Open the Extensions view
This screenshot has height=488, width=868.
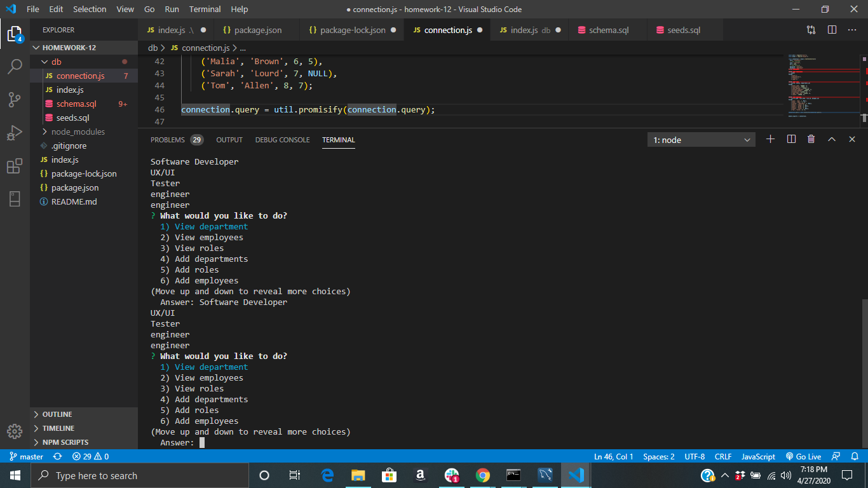tap(15, 165)
